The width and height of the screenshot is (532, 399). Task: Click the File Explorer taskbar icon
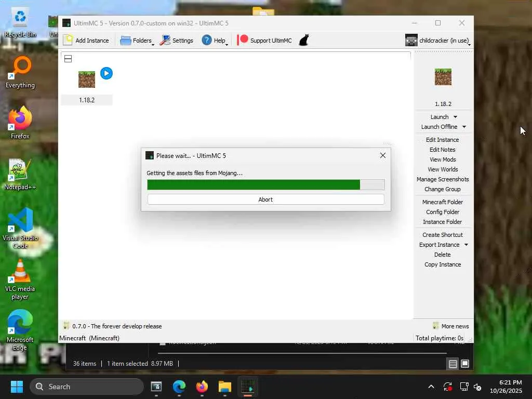(224, 387)
